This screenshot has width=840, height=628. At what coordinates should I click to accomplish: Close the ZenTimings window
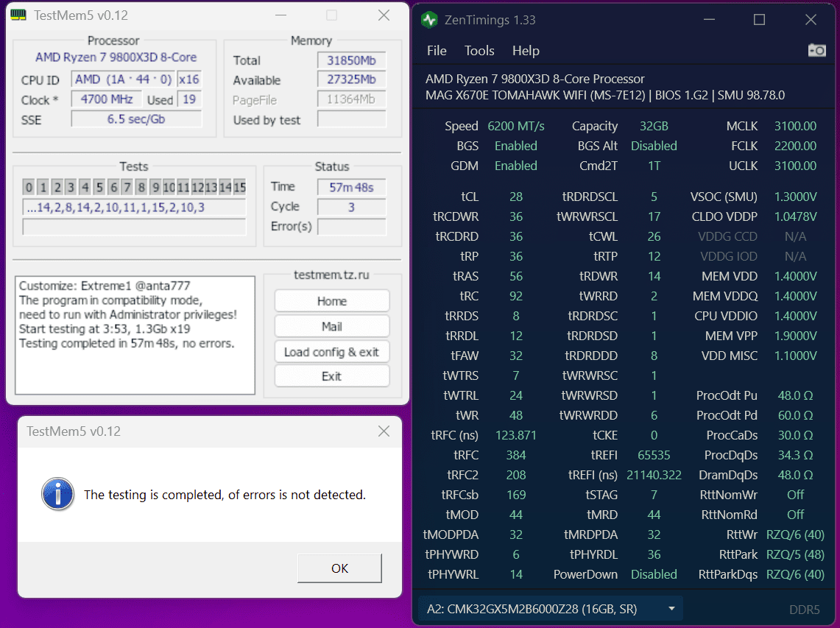pos(811,20)
